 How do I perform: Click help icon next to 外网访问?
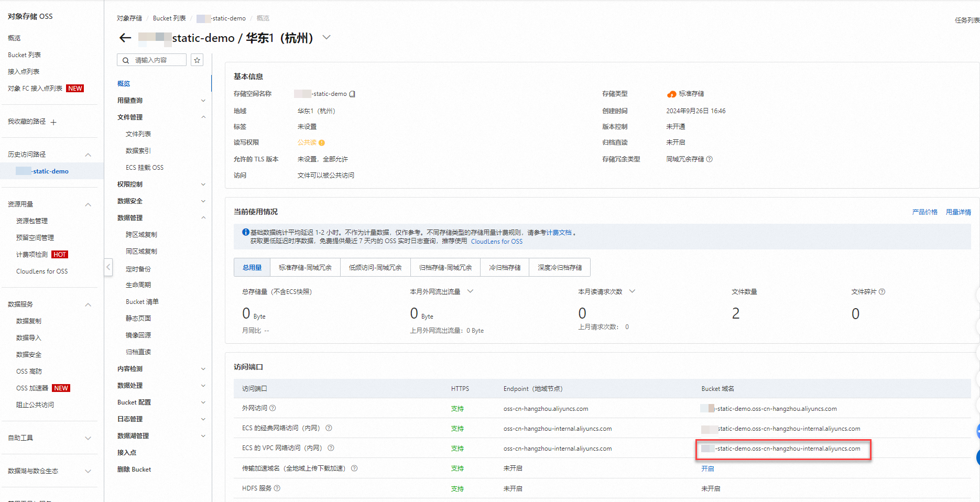273,408
